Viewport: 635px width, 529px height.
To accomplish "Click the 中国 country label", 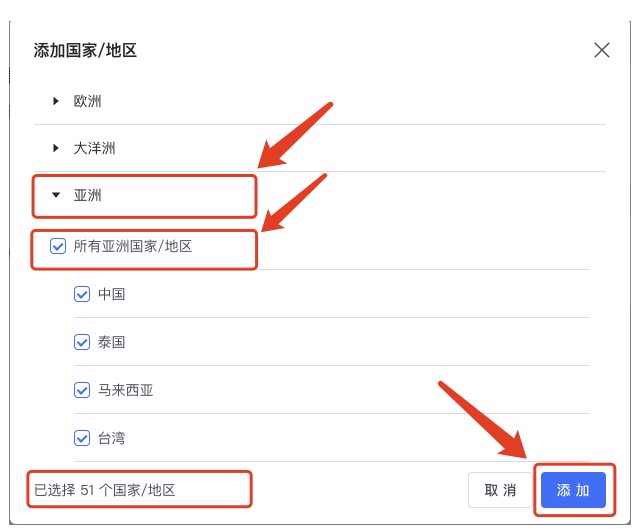I will coord(111,294).
